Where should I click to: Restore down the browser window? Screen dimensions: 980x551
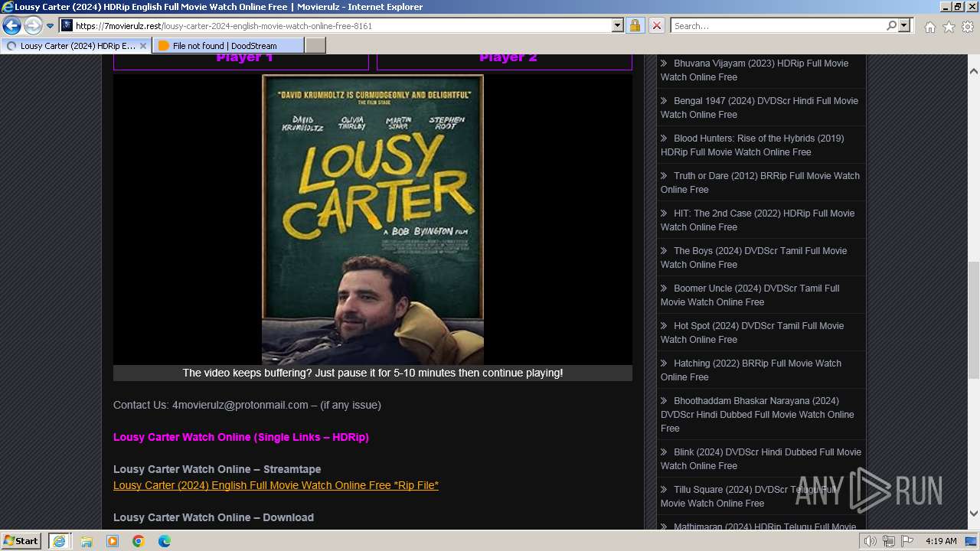[957, 6]
